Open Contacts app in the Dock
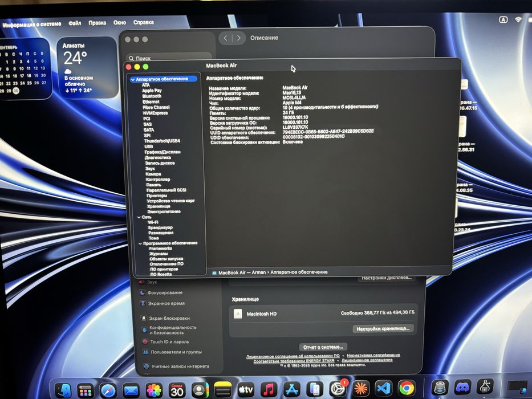Viewport: 532px width, 399px height. coord(200,390)
